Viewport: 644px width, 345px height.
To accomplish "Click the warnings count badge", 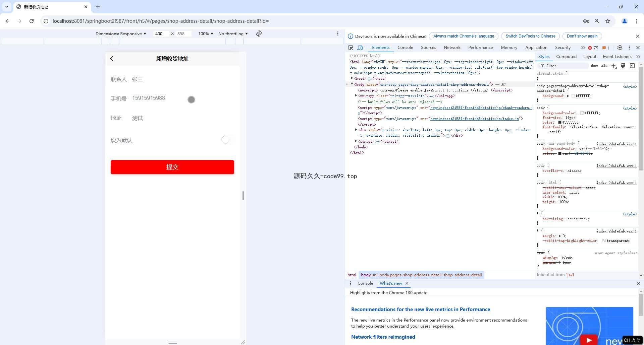I will pyautogui.click(x=606, y=48).
